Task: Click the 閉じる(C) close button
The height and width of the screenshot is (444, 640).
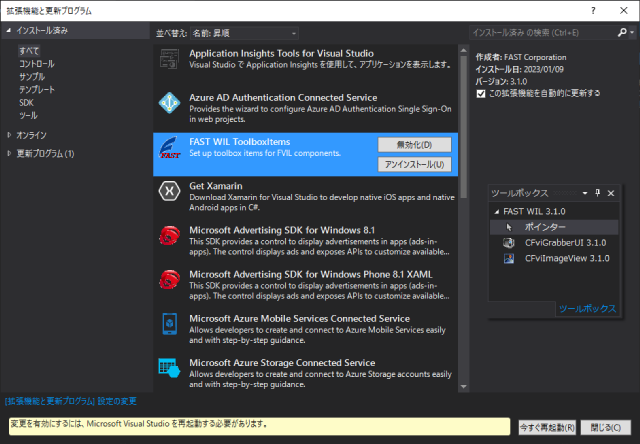Action: pyautogui.click(x=606, y=427)
